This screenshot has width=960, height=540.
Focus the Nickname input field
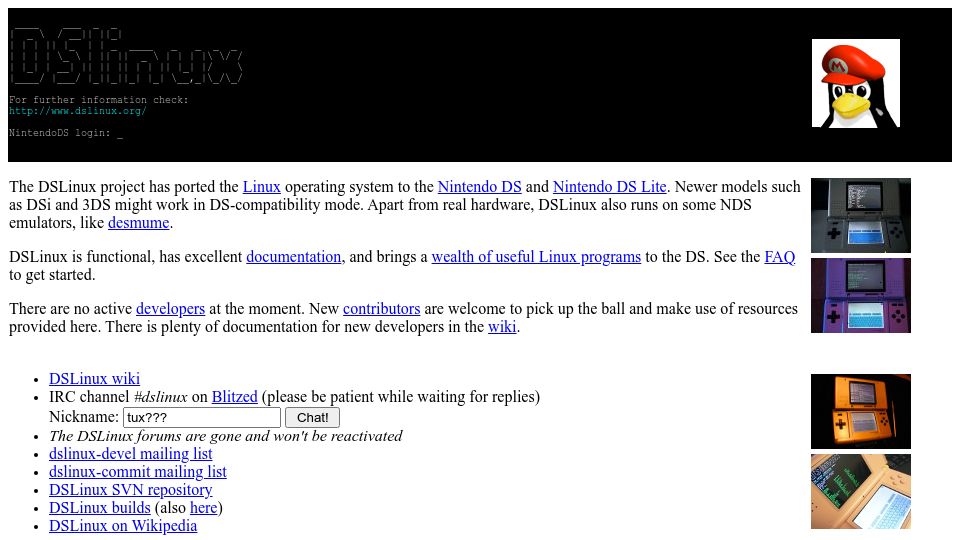pos(202,418)
